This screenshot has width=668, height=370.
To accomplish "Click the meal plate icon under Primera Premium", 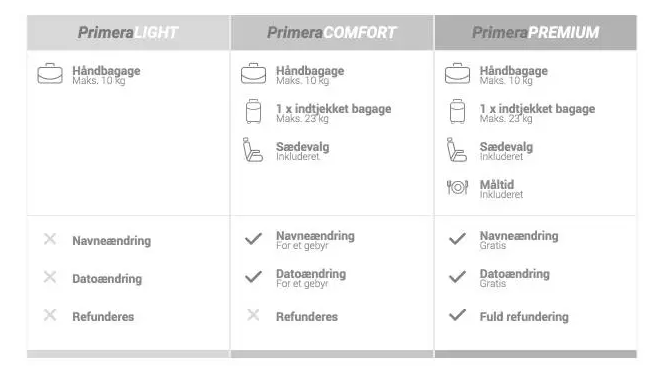I will [x=458, y=187].
